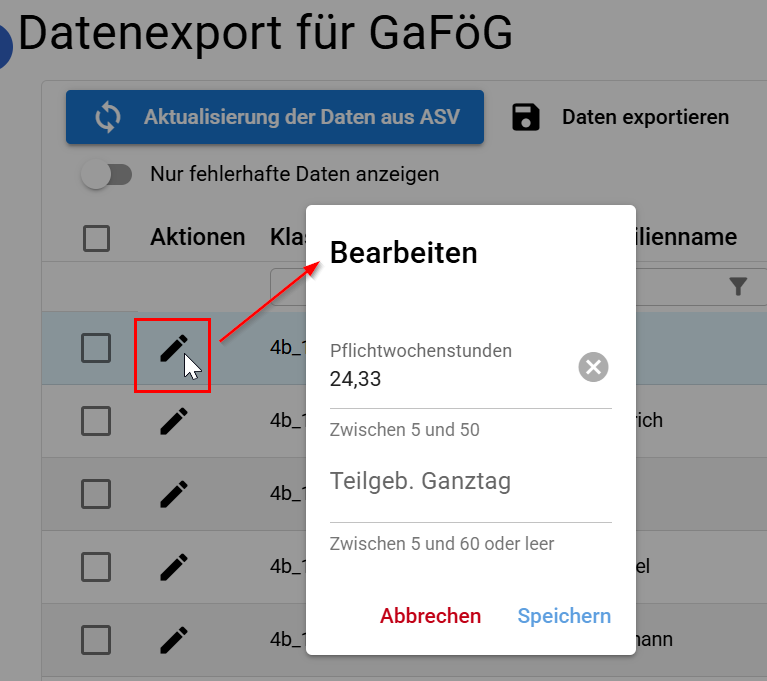767x681 pixels.
Task: Click the pencil edit icon in third row
Action: [x=173, y=494]
